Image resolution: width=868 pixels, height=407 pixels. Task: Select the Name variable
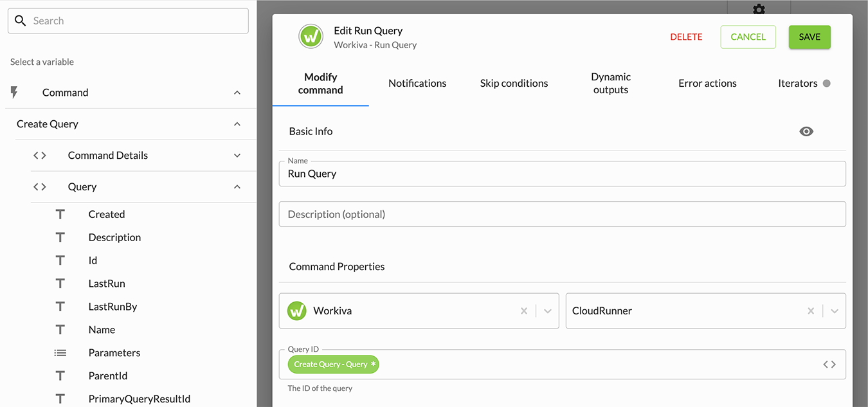pos(102,330)
